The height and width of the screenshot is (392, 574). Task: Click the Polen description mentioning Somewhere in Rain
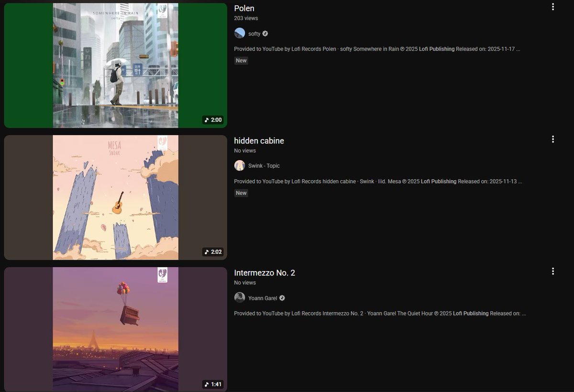(377, 49)
